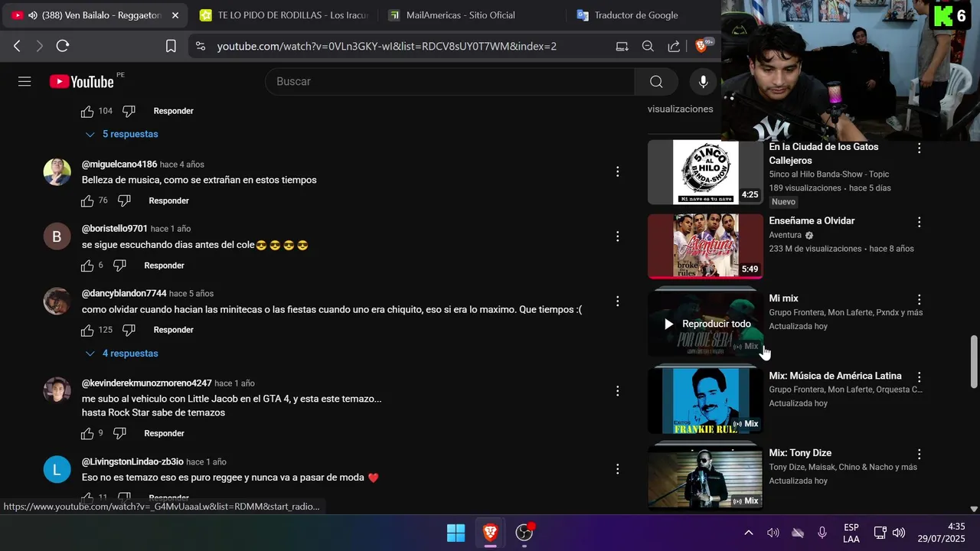Expand 5 respuestas replies
Image resolution: width=980 pixels, height=551 pixels.
coord(122,134)
